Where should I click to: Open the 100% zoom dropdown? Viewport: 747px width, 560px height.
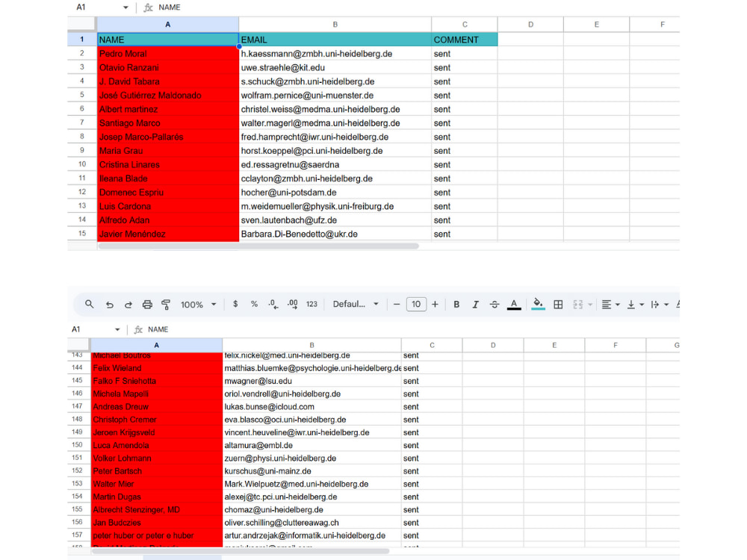[x=198, y=305]
